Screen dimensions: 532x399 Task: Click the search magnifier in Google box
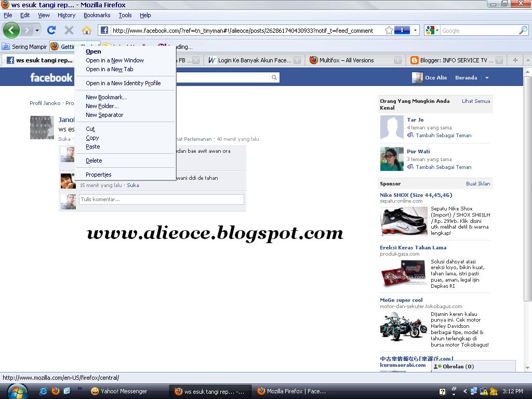click(523, 30)
